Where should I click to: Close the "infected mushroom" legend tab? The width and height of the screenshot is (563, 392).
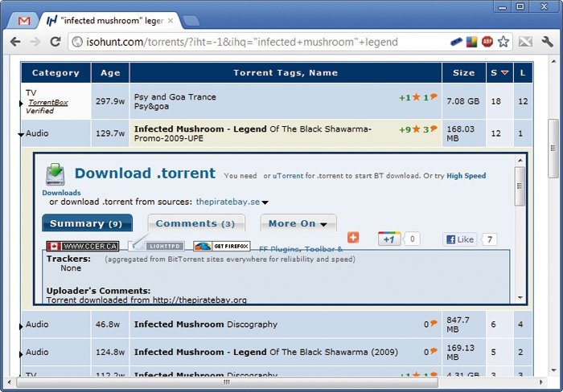171,21
